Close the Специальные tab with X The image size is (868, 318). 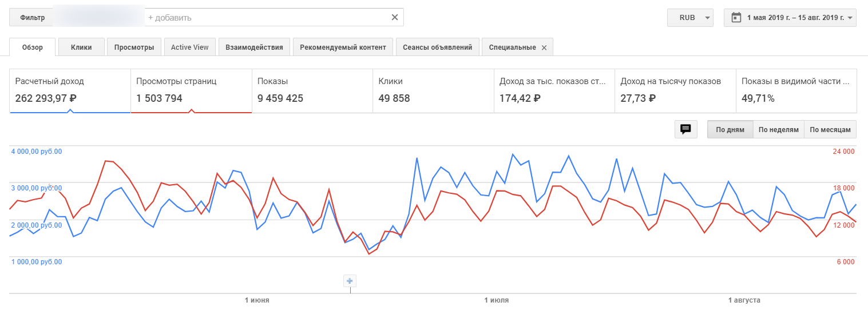pyautogui.click(x=544, y=47)
